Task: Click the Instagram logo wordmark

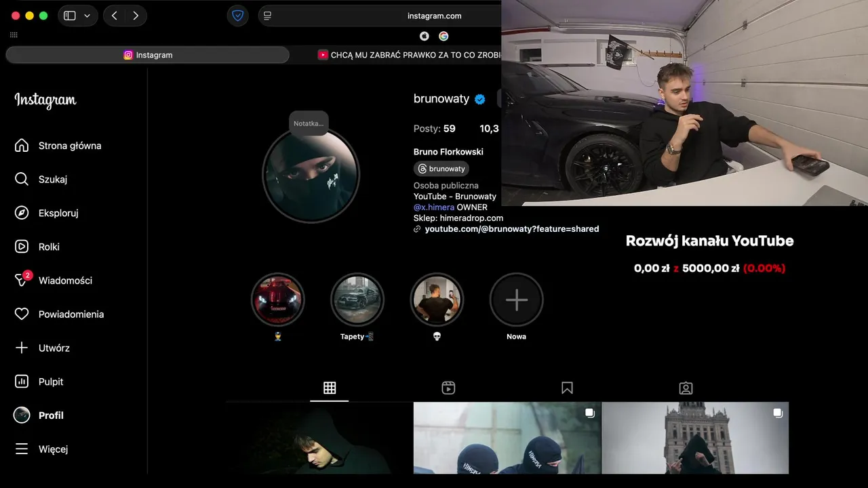Action: click(x=45, y=100)
